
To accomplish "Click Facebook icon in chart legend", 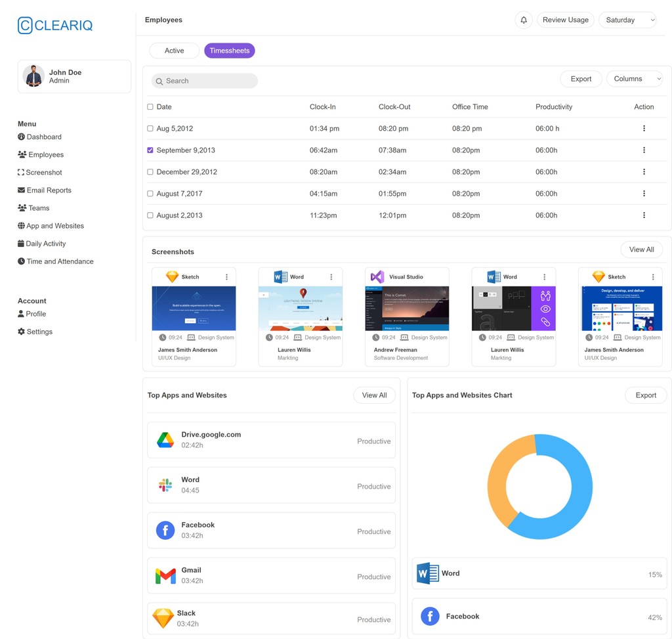I will click(430, 616).
